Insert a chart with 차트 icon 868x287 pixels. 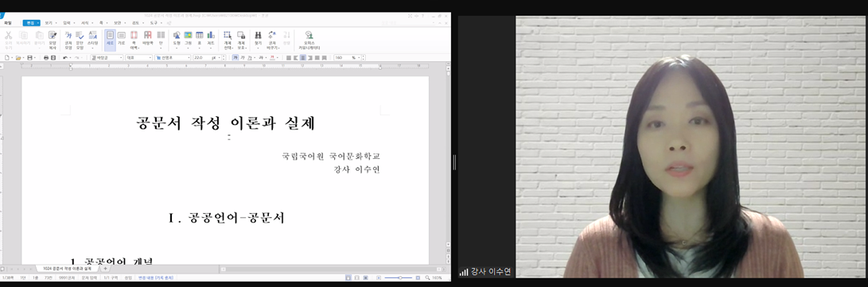(210, 39)
